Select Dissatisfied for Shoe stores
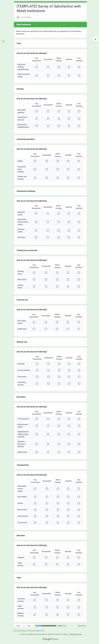Image resolution: width=99 pixels, height=644 pixels. [46, 279]
